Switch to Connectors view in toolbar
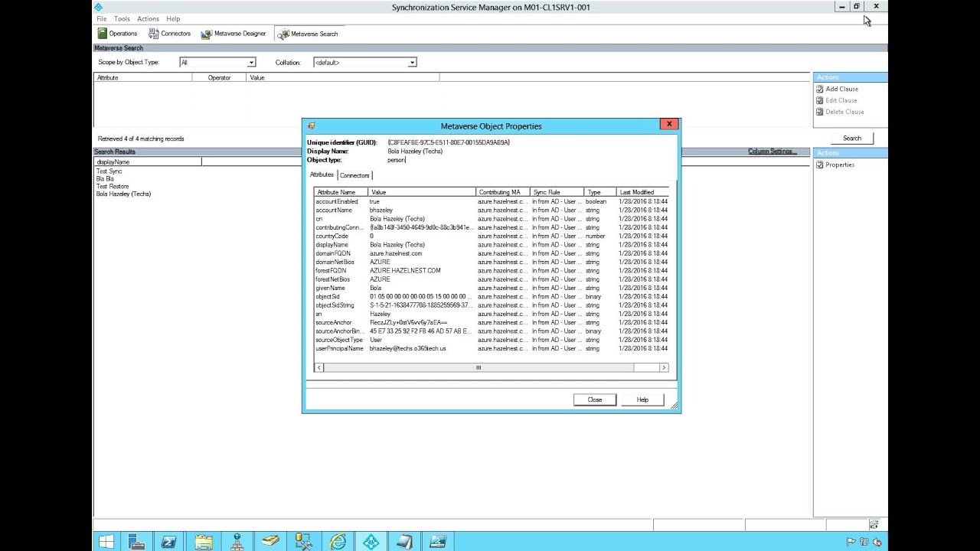 (x=169, y=34)
